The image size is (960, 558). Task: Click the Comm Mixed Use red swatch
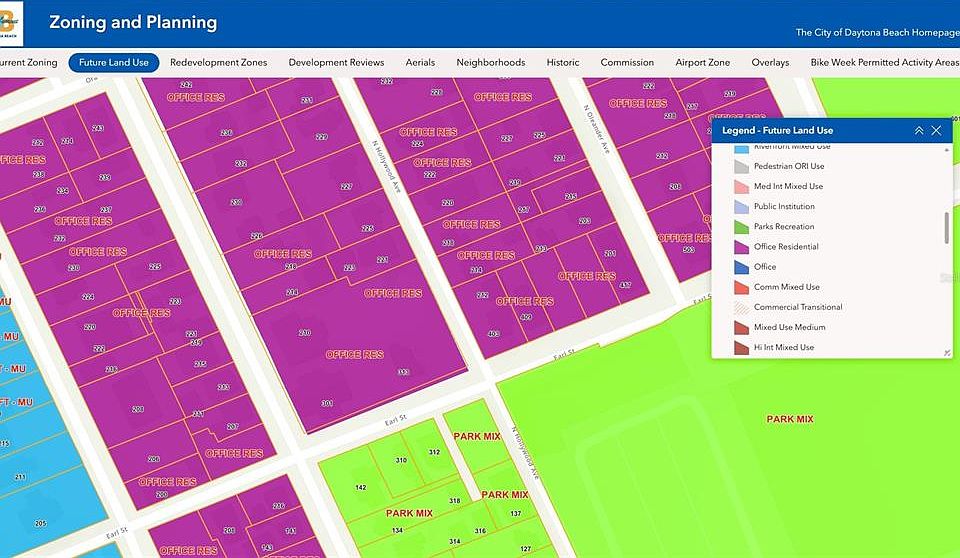(741, 288)
